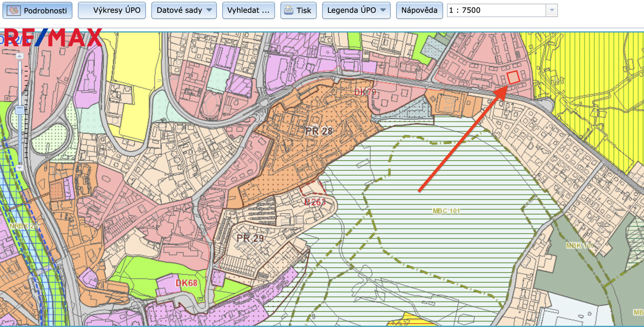
Task: Click the zoom slider down arrow
Action: click(x=20, y=168)
